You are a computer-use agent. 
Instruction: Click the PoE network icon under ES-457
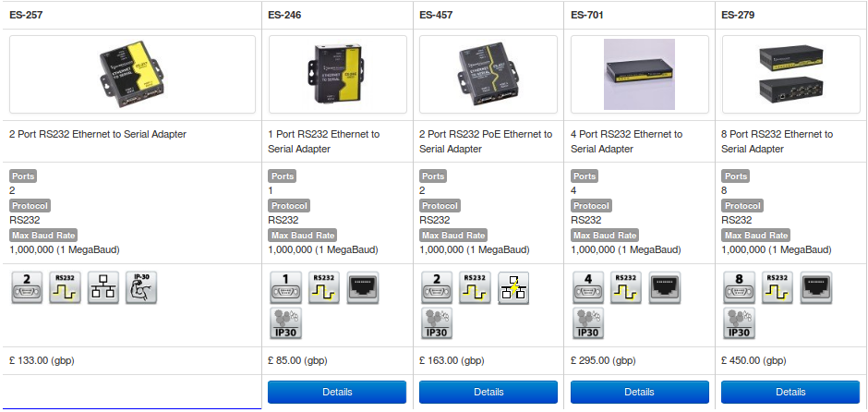click(x=512, y=287)
